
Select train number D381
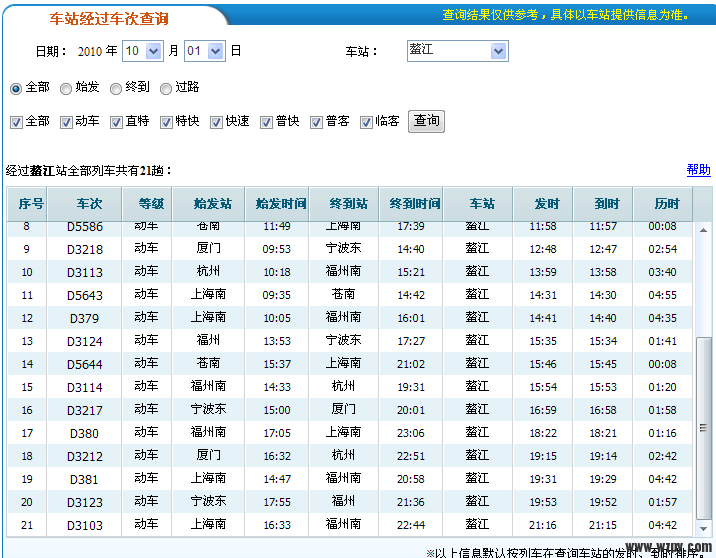click(84, 479)
